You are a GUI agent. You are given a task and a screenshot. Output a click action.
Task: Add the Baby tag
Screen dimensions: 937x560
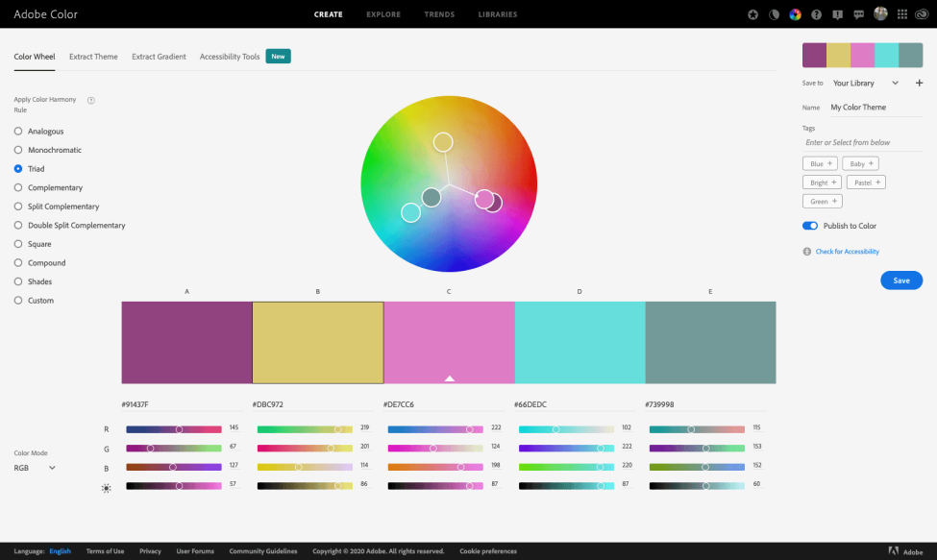click(860, 163)
